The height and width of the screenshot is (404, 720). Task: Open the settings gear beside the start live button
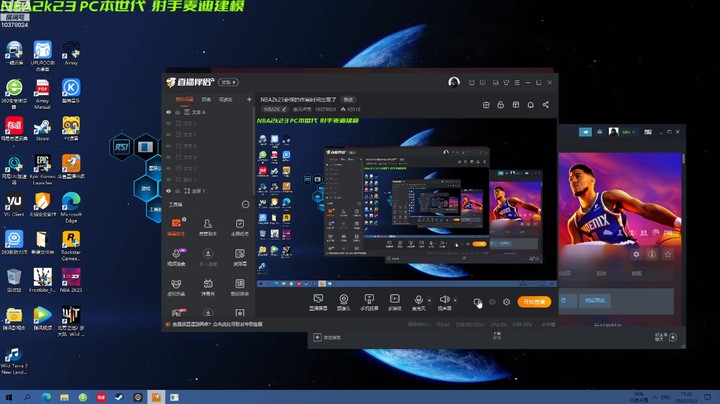click(506, 302)
